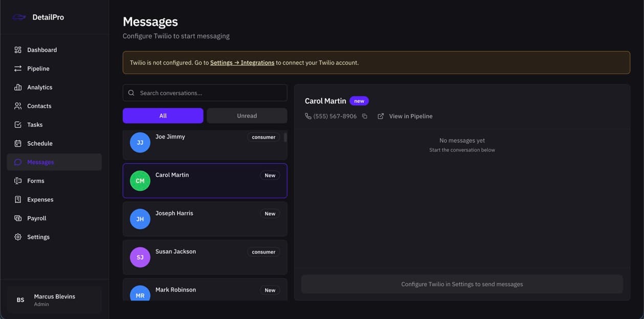Screen dimensions: 644x319
Task: Click the search magnifier in conversations search
Action: (x=131, y=93)
